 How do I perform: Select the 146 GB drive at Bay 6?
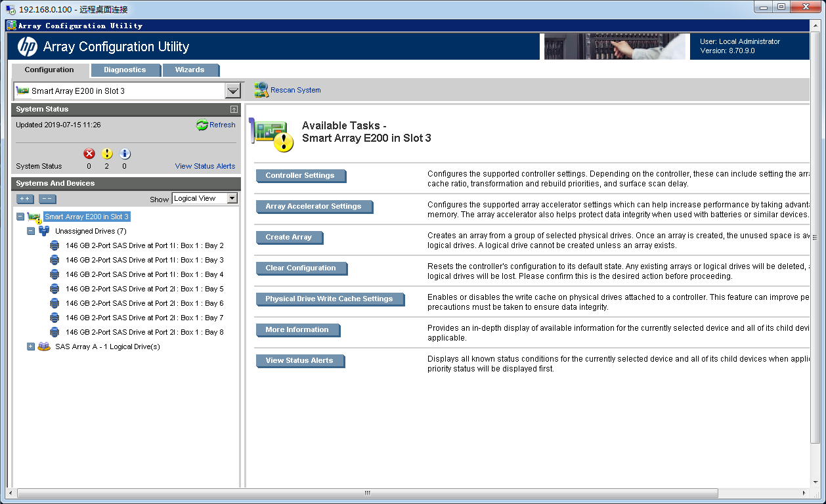point(144,303)
